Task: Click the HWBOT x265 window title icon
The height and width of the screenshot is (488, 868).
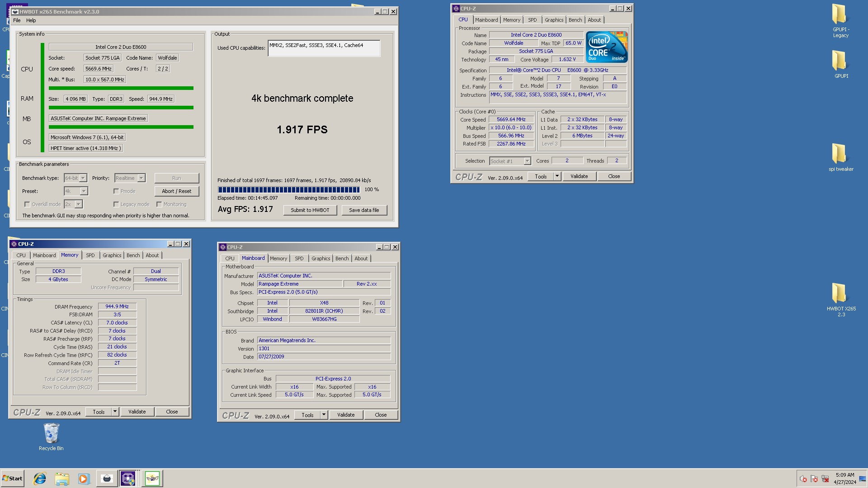Action: click(15, 12)
